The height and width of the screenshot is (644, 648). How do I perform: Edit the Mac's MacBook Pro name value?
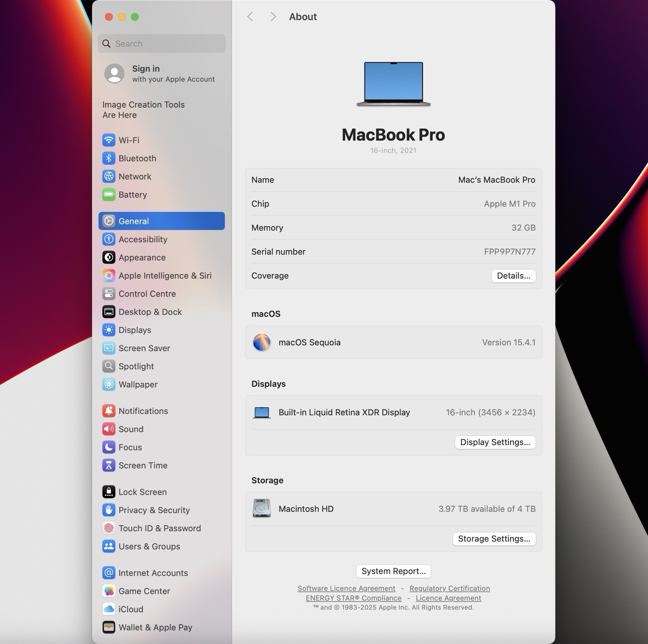point(497,180)
